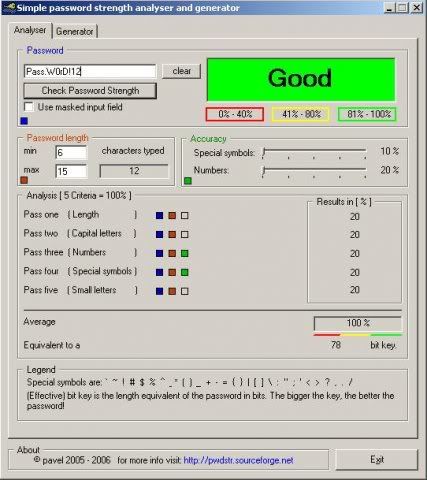Click Check Password Strength button
The height and width of the screenshot is (480, 427).
(x=90, y=91)
